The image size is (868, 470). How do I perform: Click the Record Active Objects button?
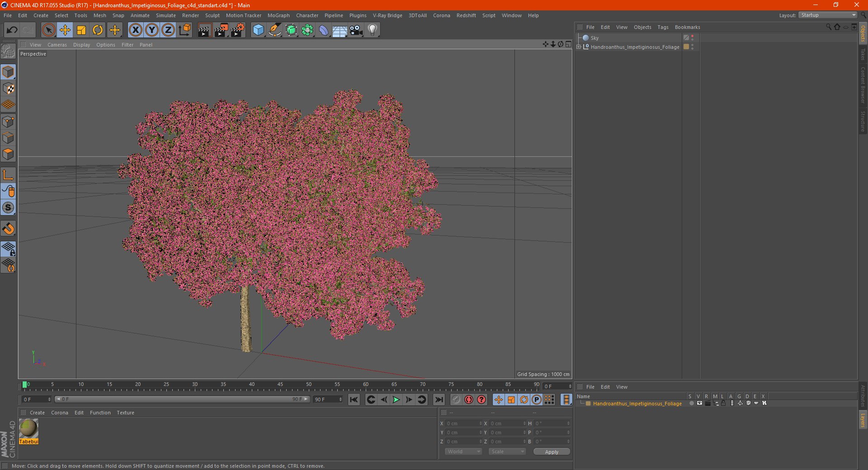456,399
